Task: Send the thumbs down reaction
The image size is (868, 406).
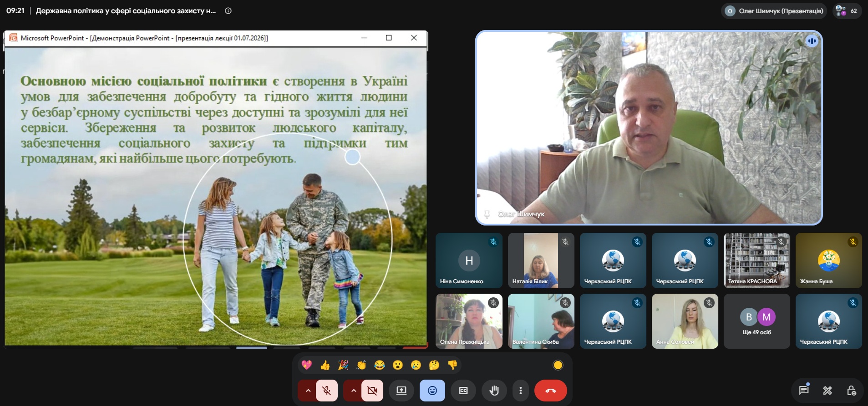Action: click(x=452, y=365)
